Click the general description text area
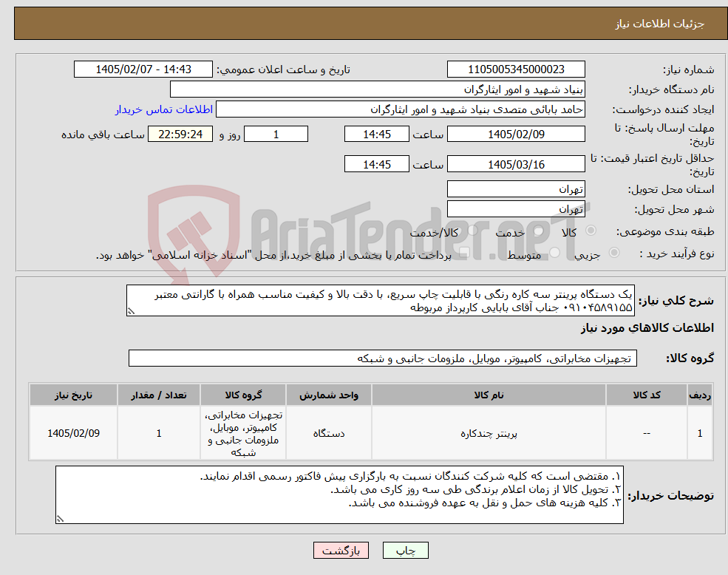728x575 pixels. tap(380, 301)
